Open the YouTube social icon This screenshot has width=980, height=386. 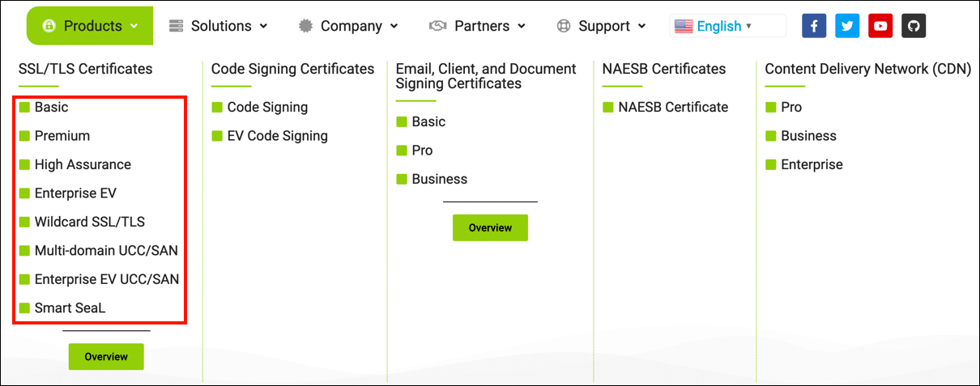point(880,26)
